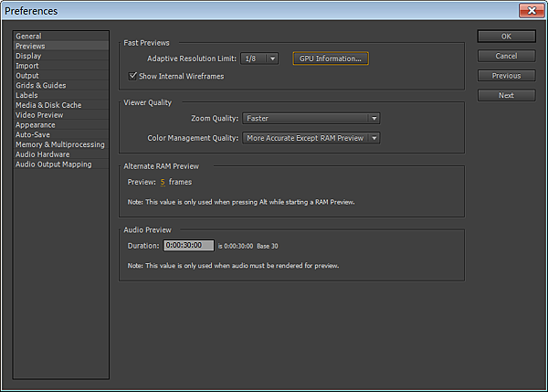The width and height of the screenshot is (548, 392).
Task: Click the GPU Information button
Action: pyautogui.click(x=331, y=58)
